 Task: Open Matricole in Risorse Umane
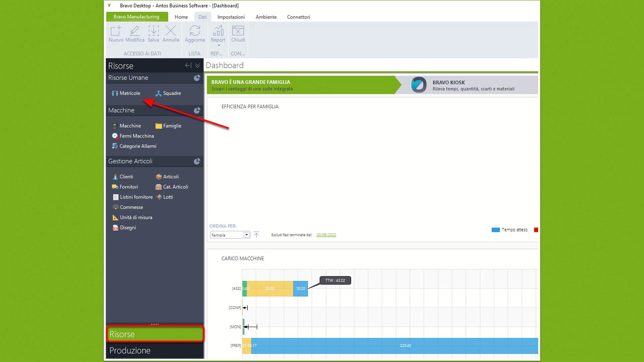coord(126,93)
